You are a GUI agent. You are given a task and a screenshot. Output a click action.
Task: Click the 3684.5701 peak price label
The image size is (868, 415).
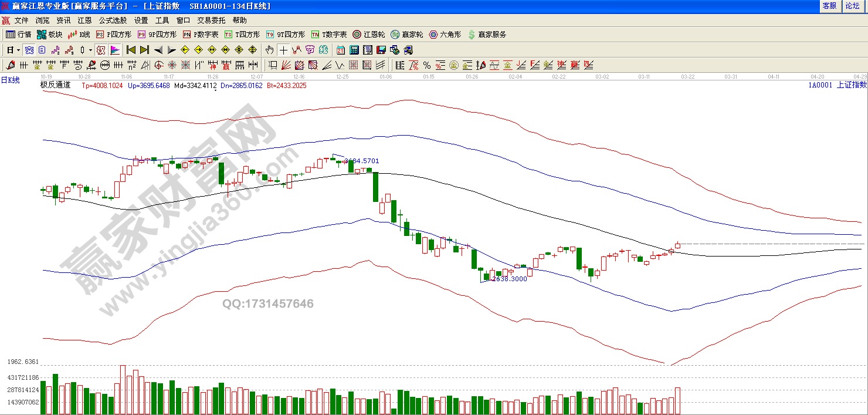(x=361, y=161)
